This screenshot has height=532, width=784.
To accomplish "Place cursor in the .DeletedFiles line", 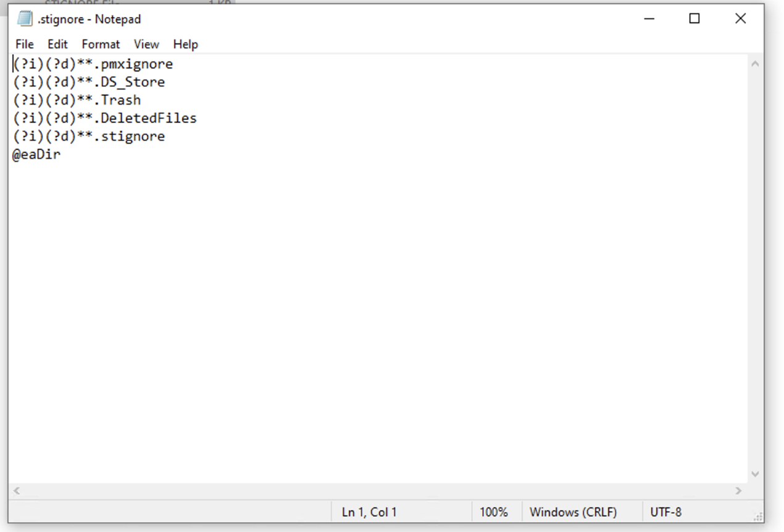I will point(105,118).
